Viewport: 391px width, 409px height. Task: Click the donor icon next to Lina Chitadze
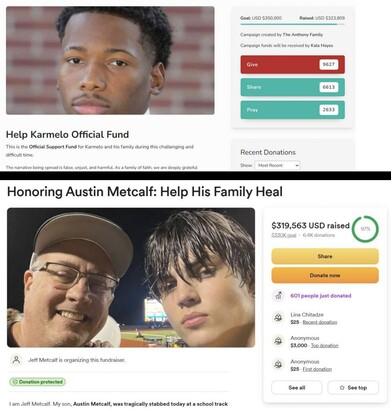click(278, 318)
